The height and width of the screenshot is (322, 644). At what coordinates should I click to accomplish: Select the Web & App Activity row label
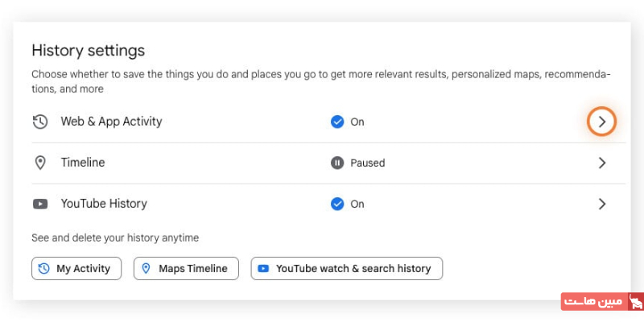pyautogui.click(x=111, y=122)
